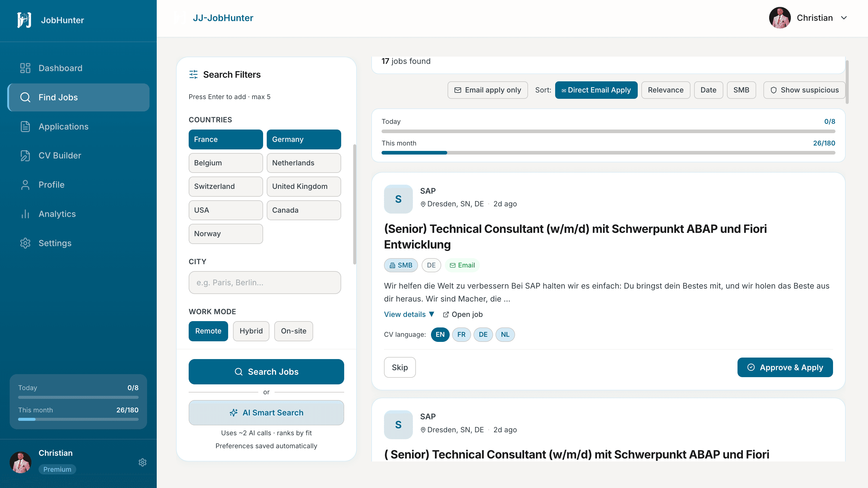Click Approve & Apply on first SAP job
This screenshot has width=868, height=488.
coord(785,368)
